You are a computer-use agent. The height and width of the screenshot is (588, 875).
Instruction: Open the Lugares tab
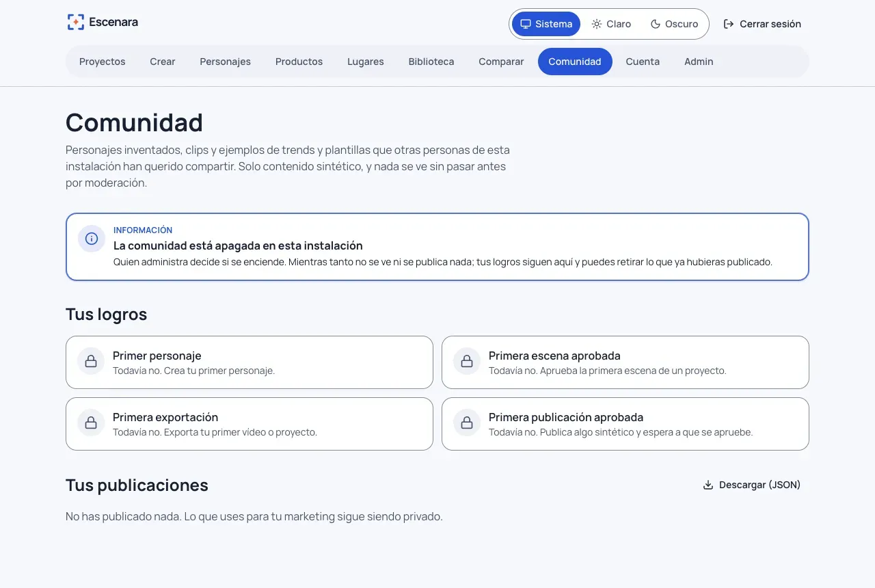pyautogui.click(x=366, y=62)
